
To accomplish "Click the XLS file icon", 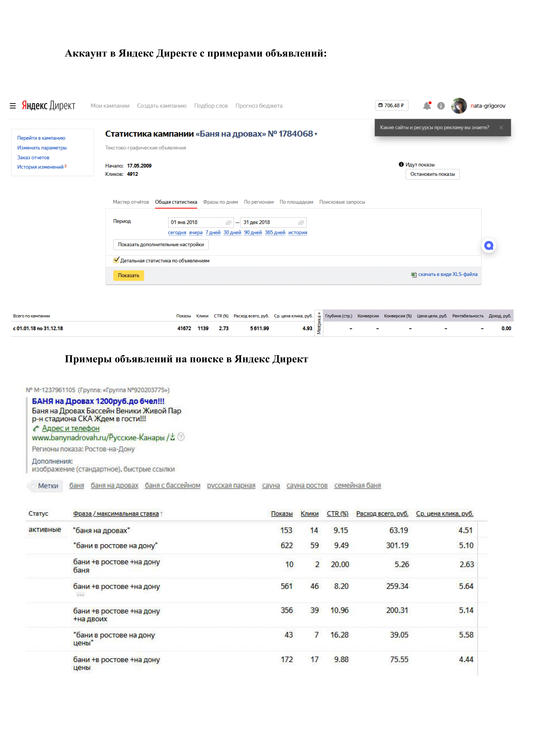I will coord(414,275).
